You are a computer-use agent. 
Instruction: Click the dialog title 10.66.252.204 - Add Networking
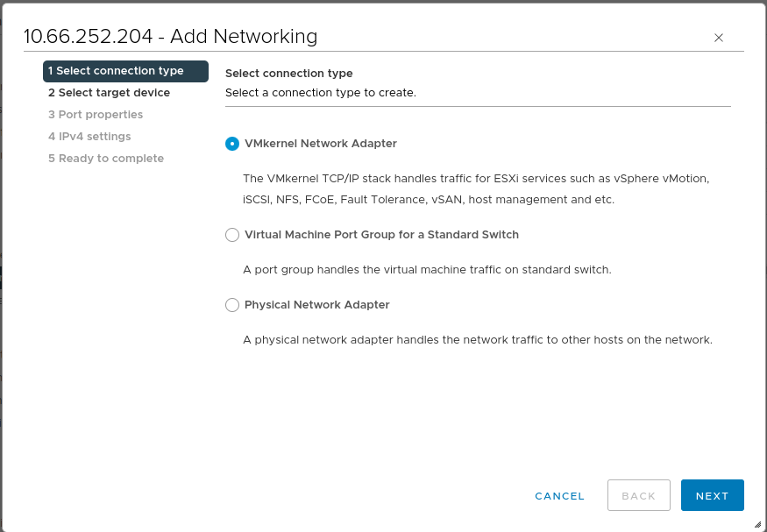coord(171,37)
